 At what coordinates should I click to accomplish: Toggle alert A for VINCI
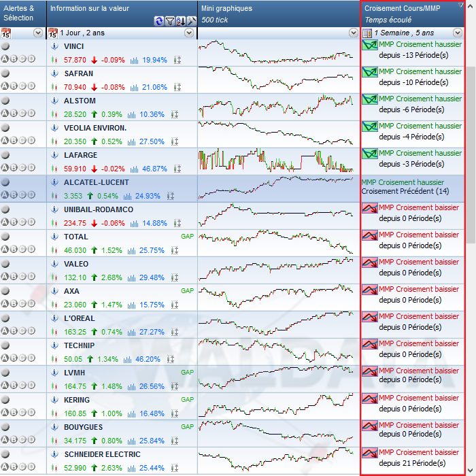pos(5,59)
